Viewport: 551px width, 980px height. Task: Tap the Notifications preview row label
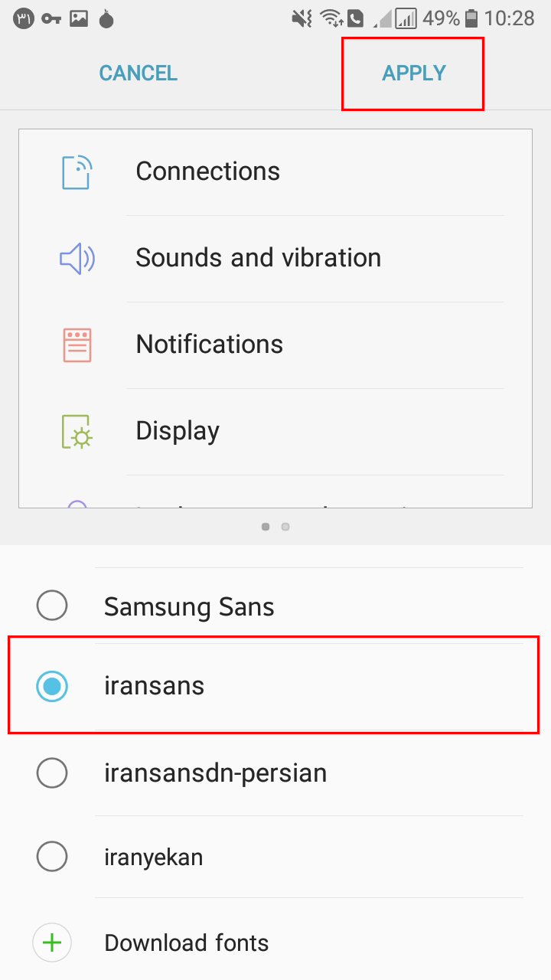click(210, 345)
